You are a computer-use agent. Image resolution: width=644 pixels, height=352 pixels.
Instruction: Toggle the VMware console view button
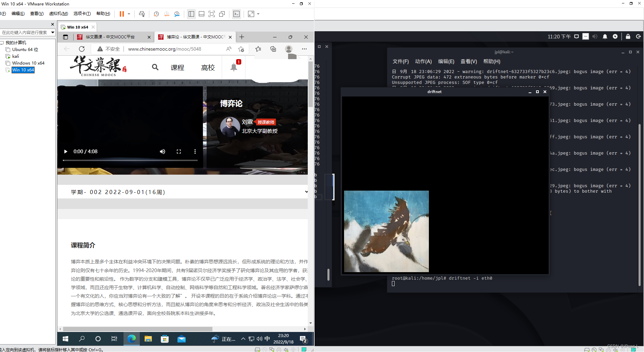coord(236,14)
